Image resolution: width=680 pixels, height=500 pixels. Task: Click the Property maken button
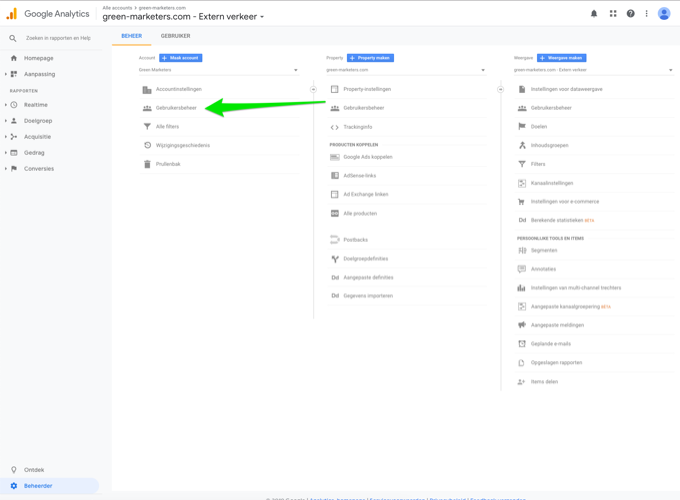coord(370,58)
